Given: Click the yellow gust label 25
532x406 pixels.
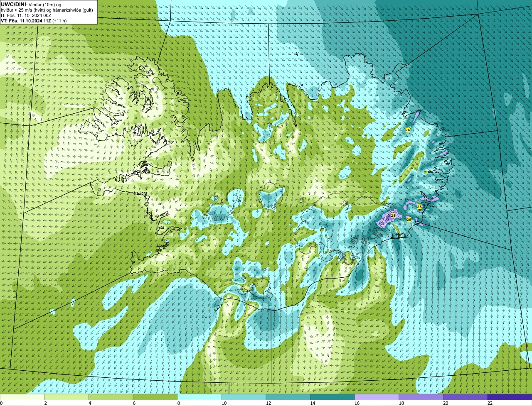Looking at the screenshot, I should point(419,206).
